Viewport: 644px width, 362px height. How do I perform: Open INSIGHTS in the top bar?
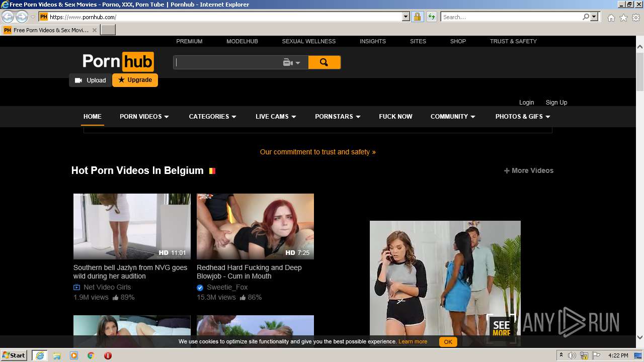point(373,41)
